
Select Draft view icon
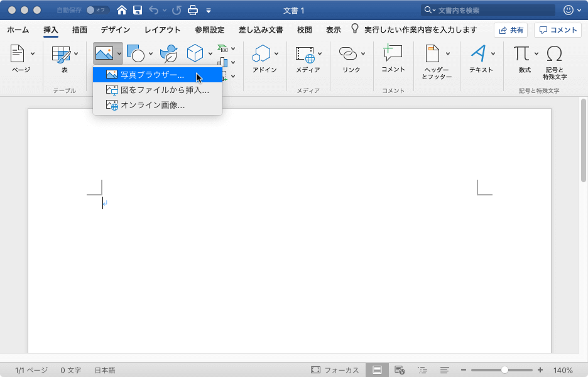[x=445, y=370]
